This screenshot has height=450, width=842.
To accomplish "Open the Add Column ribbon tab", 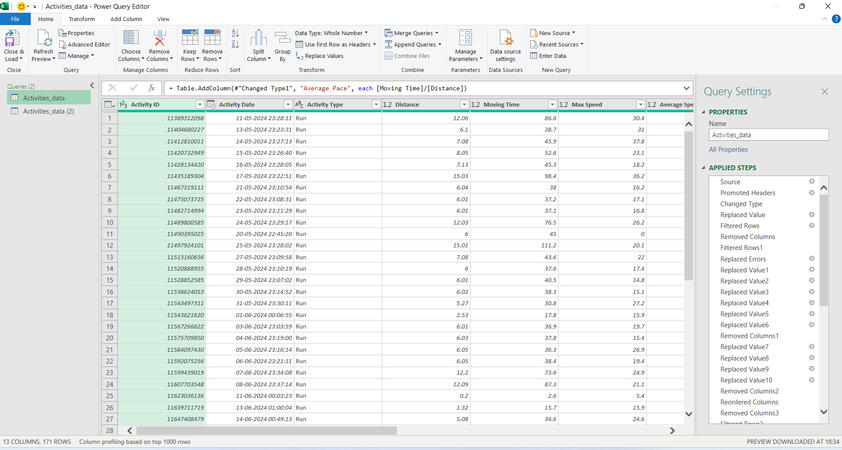I will (x=126, y=19).
